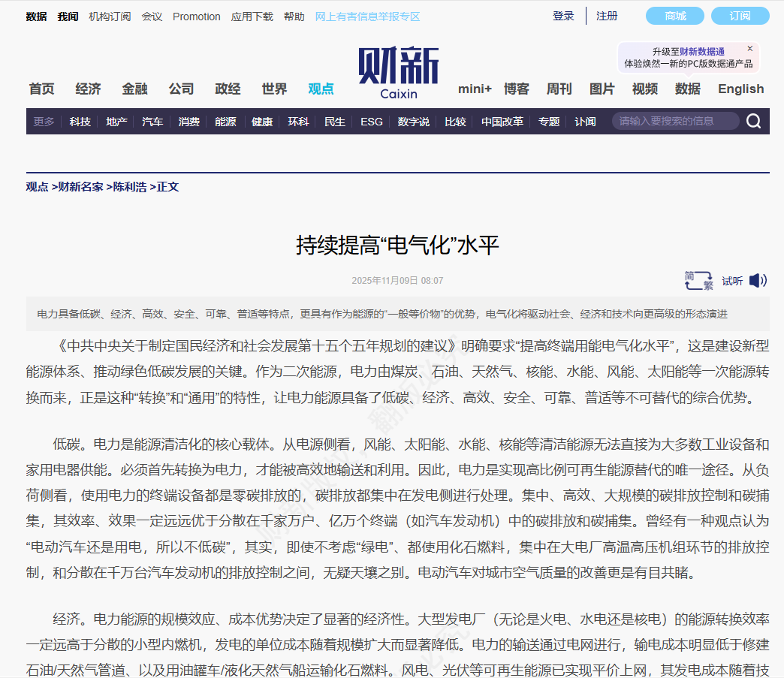Viewport: 784px width, 678px height.
Task: Click 试听 to preview the audio reading
Action: (731, 280)
